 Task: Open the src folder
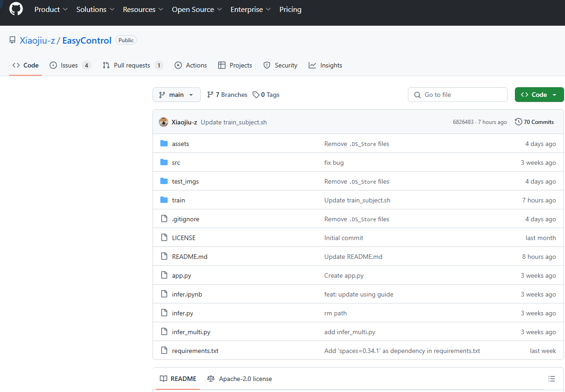[x=176, y=162]
